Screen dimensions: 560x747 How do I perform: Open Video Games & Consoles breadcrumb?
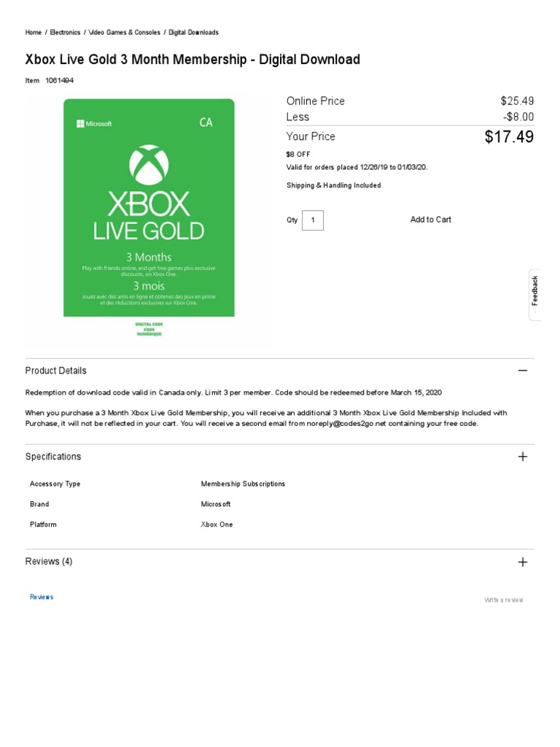124,32
